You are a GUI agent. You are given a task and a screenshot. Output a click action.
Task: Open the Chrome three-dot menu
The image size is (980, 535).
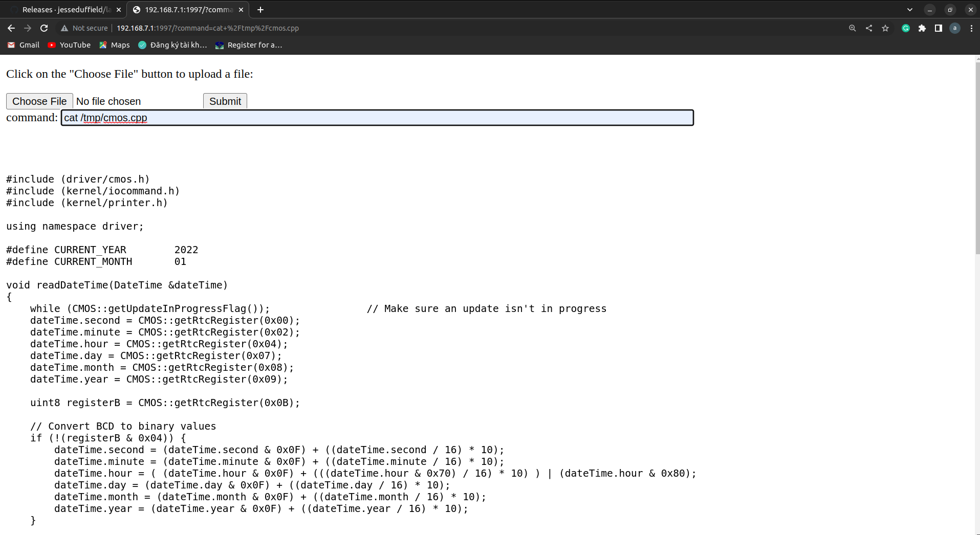click(x=971, y=28)
